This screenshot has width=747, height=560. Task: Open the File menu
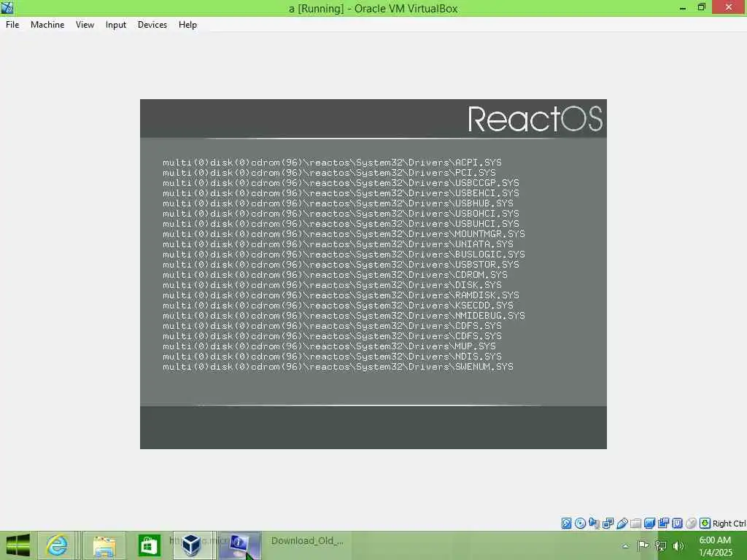point(12,25)
